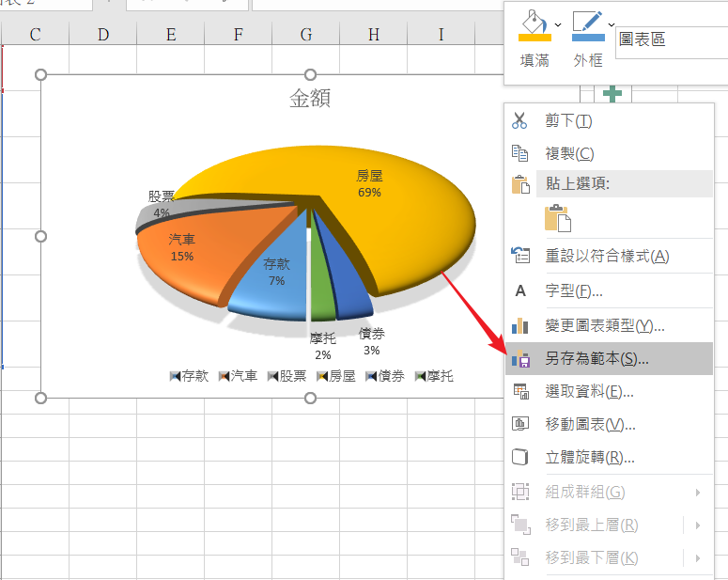Click the 摩托 2% data label
This screenshot has height=580, width=728.
323,346
